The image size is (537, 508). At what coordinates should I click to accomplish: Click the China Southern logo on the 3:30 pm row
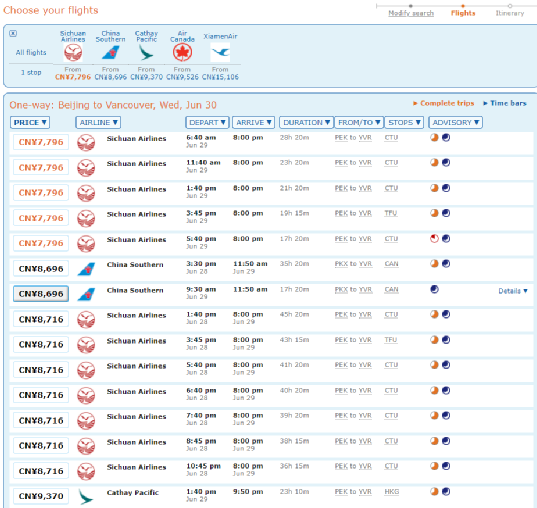[86, 269]
